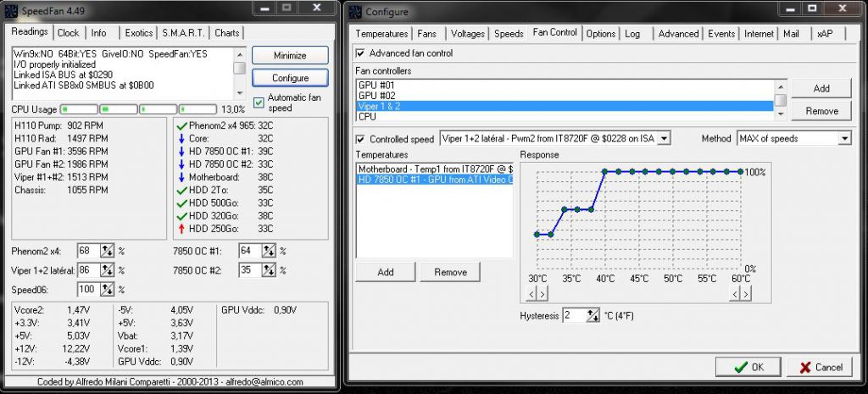
Task: Shift the response graph maximum temperature left
Action: pos(735,294)
